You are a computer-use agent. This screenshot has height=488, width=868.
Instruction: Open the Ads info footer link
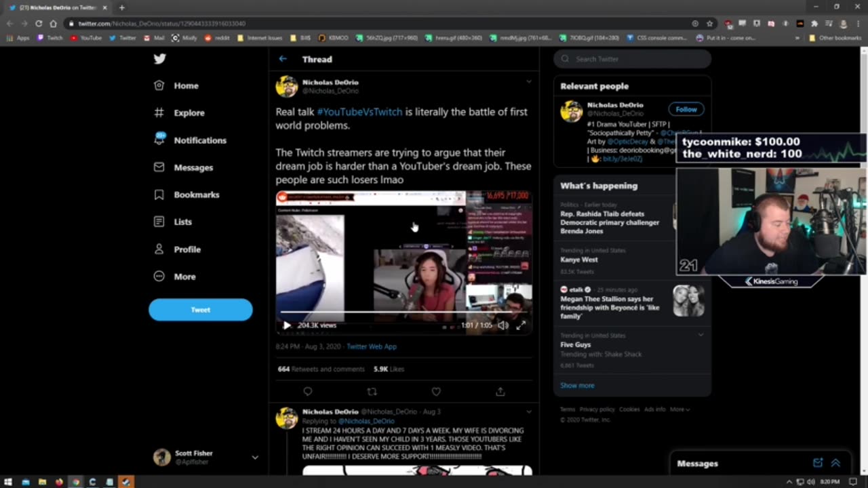pyautogui.click(x=655, y=409)
